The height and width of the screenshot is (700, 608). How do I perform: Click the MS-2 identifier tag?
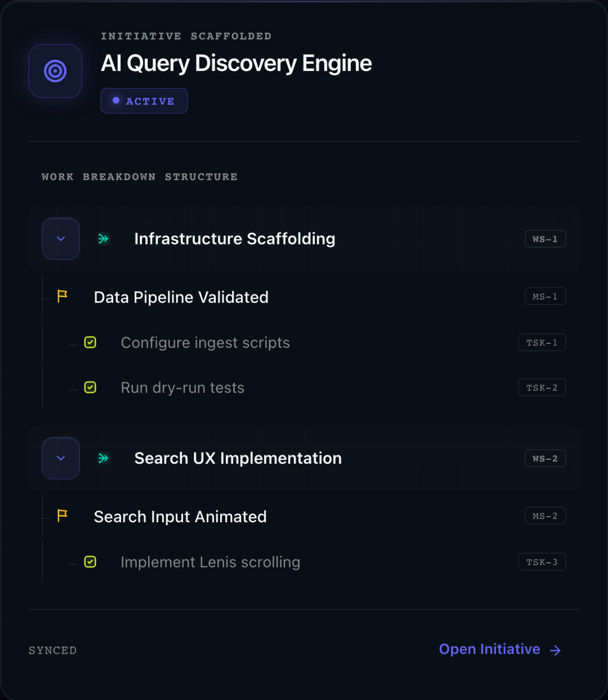tap(545, 515)
